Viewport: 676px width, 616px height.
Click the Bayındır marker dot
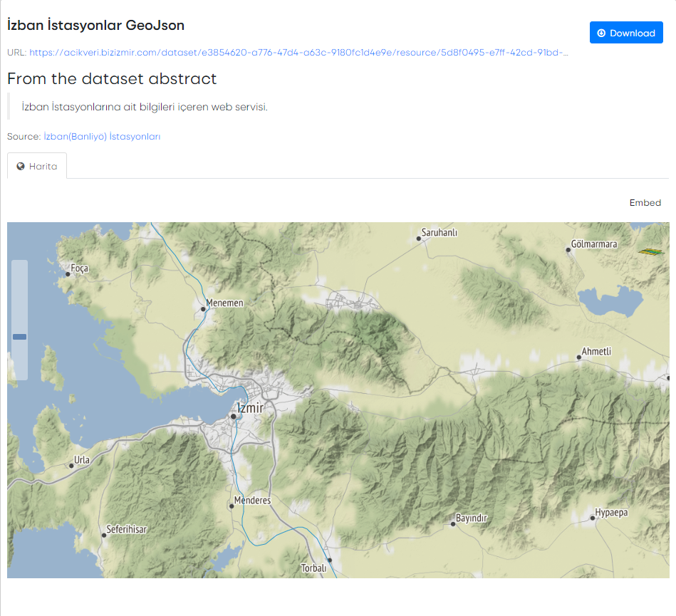pyautogui.click(x=453, y=524)
